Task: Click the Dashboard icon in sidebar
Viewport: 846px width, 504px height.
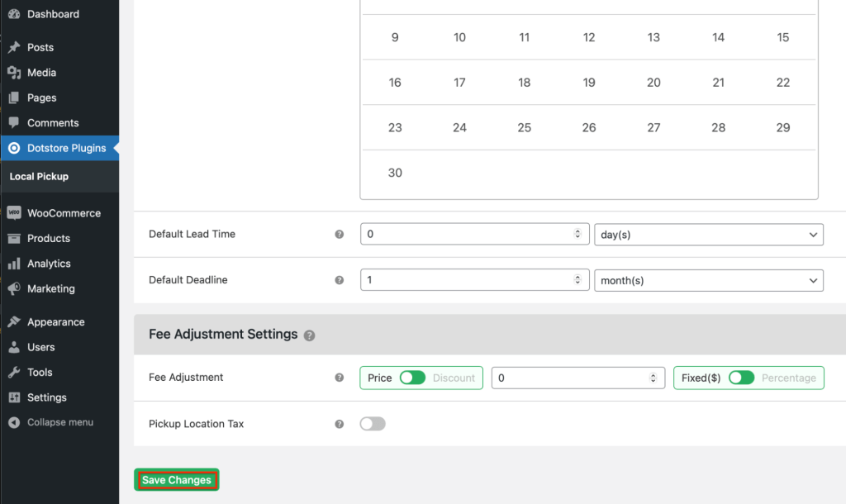Action: (x=14, y=14)
